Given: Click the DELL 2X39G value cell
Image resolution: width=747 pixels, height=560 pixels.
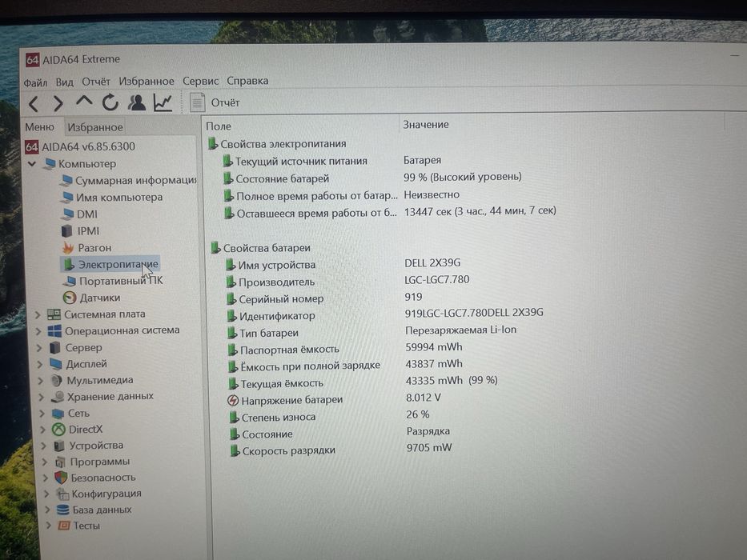Looking at the screenshot, I should [432, 263].
